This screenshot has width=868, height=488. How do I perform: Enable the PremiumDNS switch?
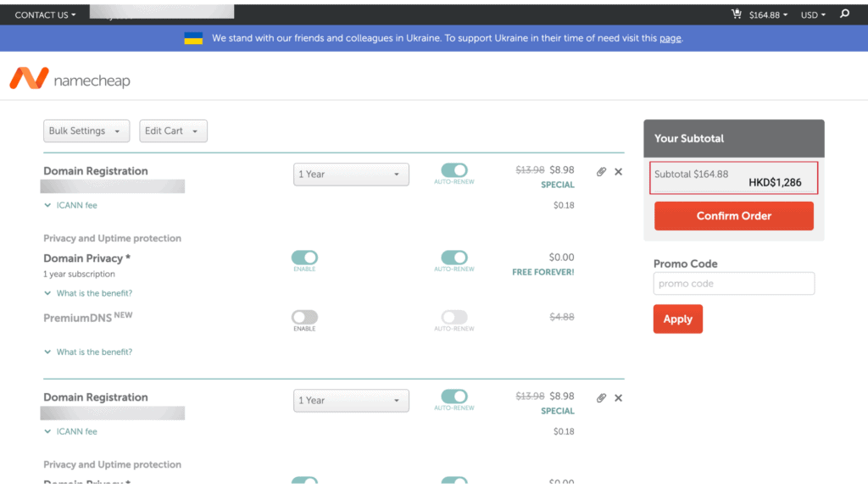304,317
